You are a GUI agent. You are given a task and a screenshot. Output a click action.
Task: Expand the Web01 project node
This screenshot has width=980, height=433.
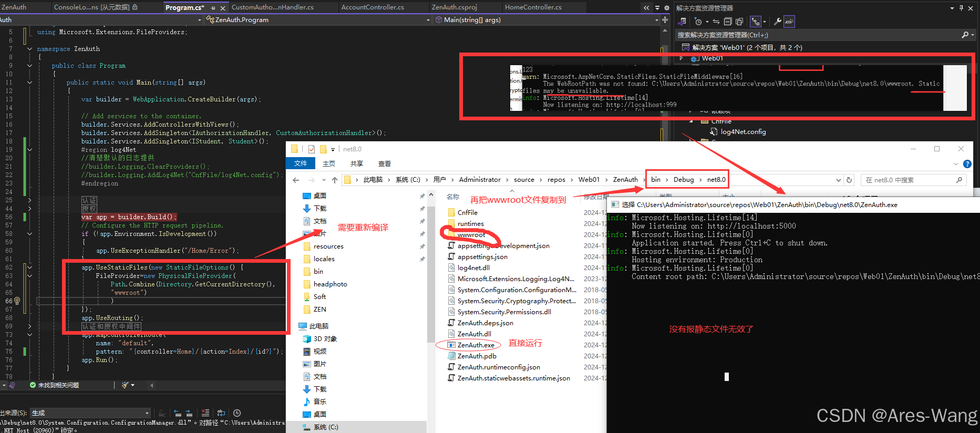(681, 58)
